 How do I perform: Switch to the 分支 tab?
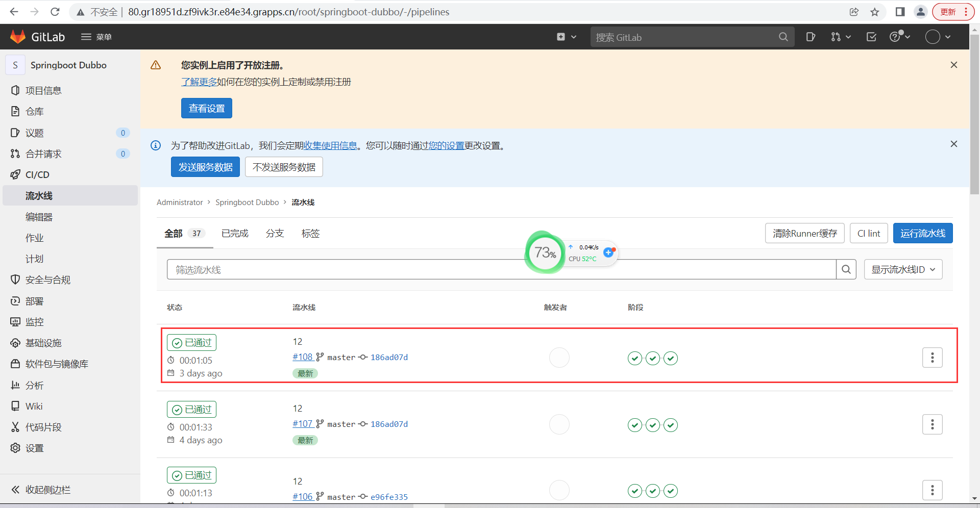pos(275,233)
